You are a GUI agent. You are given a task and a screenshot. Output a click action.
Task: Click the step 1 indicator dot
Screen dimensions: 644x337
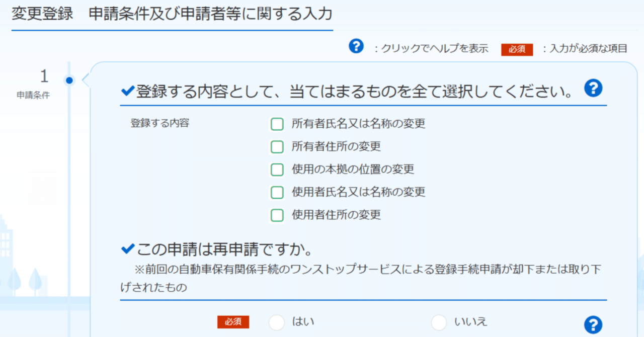tap(69, 79)
